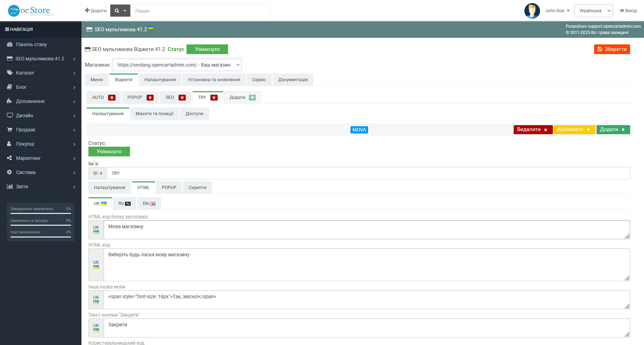
Task: Expand the Каталог sidebar menu
Action: 41,73
